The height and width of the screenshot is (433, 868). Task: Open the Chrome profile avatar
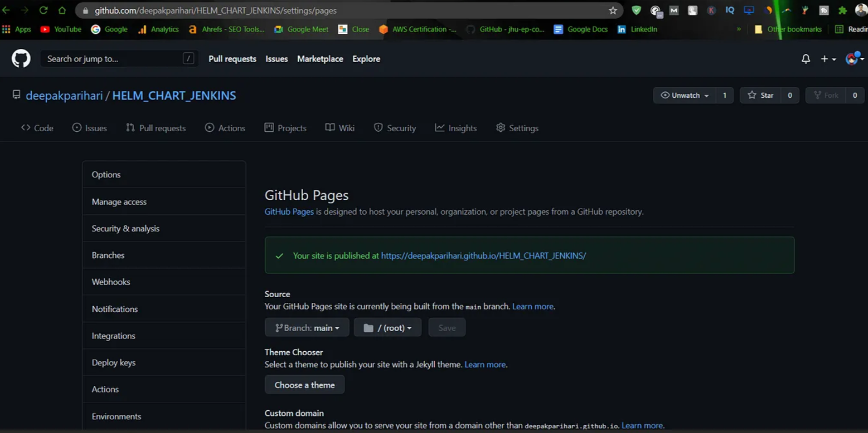(x=861, y=10)
